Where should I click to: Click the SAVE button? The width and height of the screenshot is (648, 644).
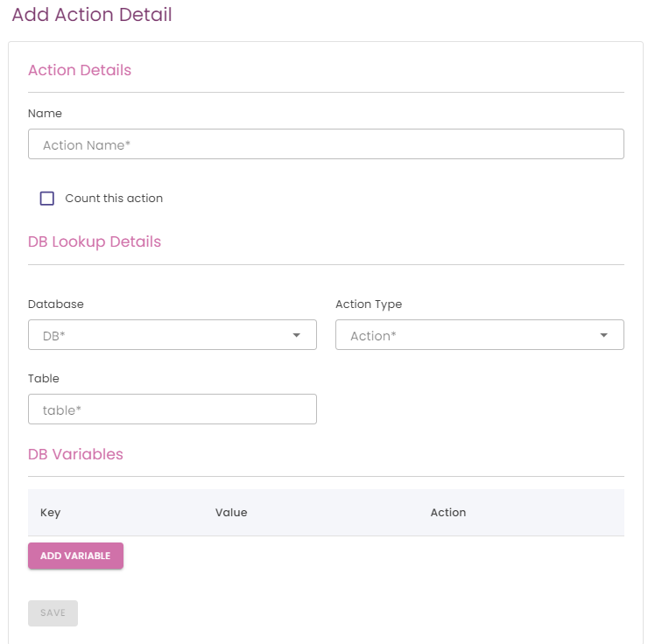point(53,613)
